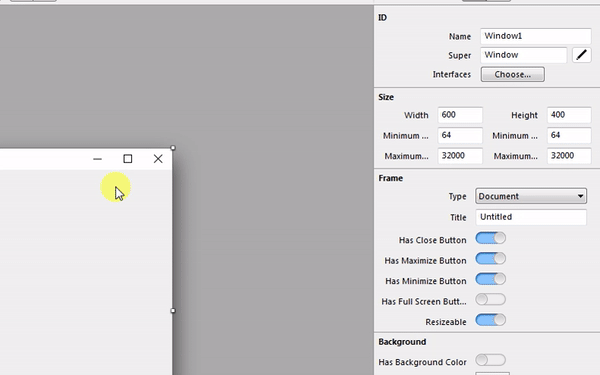Click the Frame section heading
This screenshot has width=600, height=375.
[x=391, y=178]
